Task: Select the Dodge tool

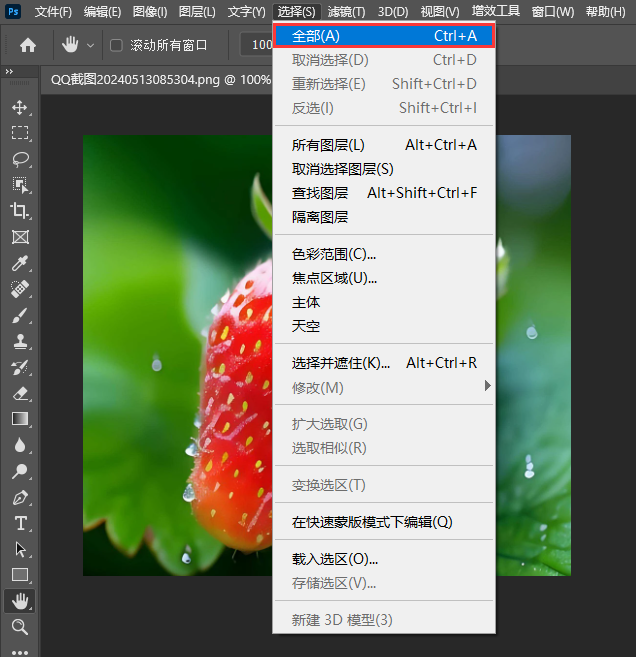Action: coord(20,471)
